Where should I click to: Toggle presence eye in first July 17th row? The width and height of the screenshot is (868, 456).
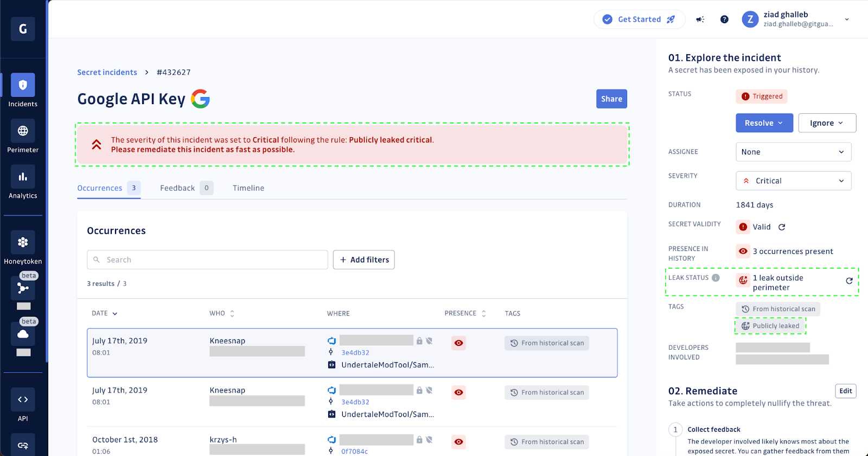(x=459, y=343)
